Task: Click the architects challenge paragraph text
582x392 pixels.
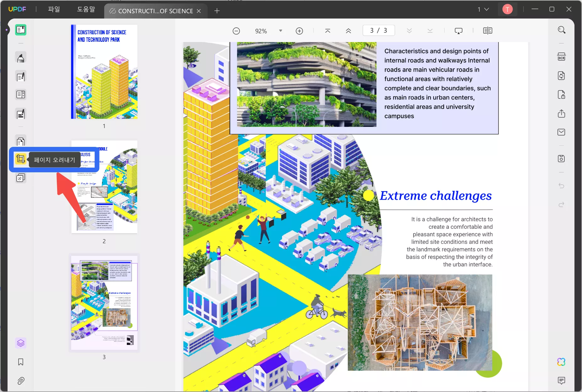Action: [x=449, y=242]
